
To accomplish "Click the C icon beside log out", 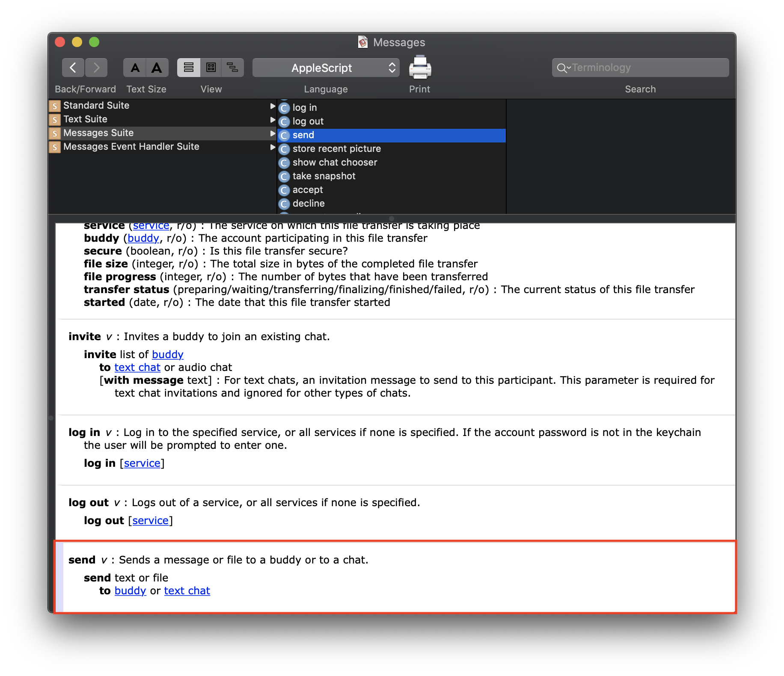I will 284,122.
